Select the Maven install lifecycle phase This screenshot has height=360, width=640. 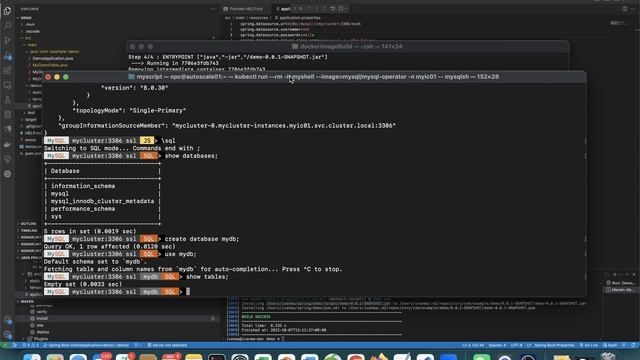(42, 318)
